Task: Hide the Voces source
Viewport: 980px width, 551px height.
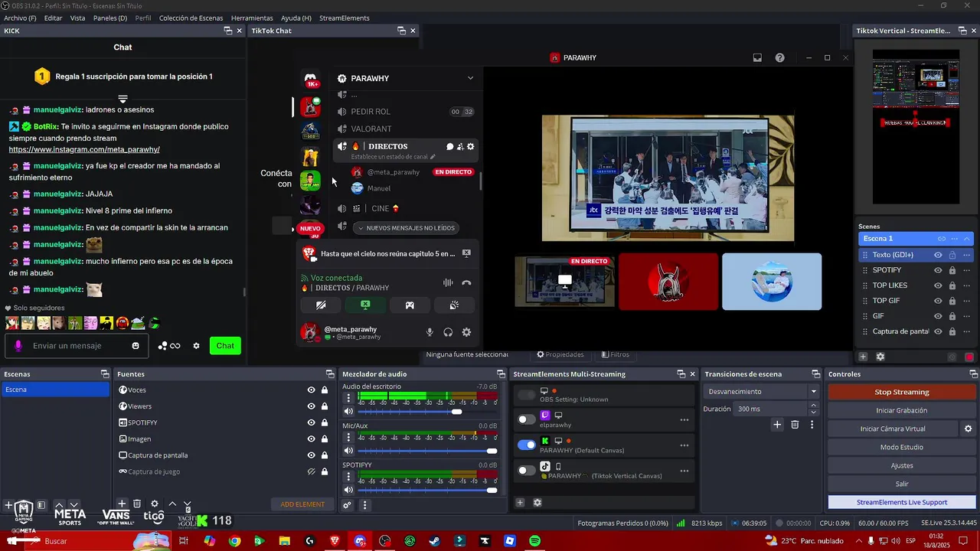Action: click(311, 390)
